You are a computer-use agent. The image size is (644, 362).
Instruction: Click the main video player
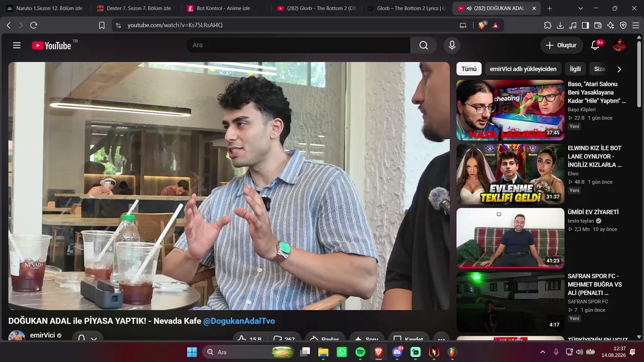(x=229, y=186)
